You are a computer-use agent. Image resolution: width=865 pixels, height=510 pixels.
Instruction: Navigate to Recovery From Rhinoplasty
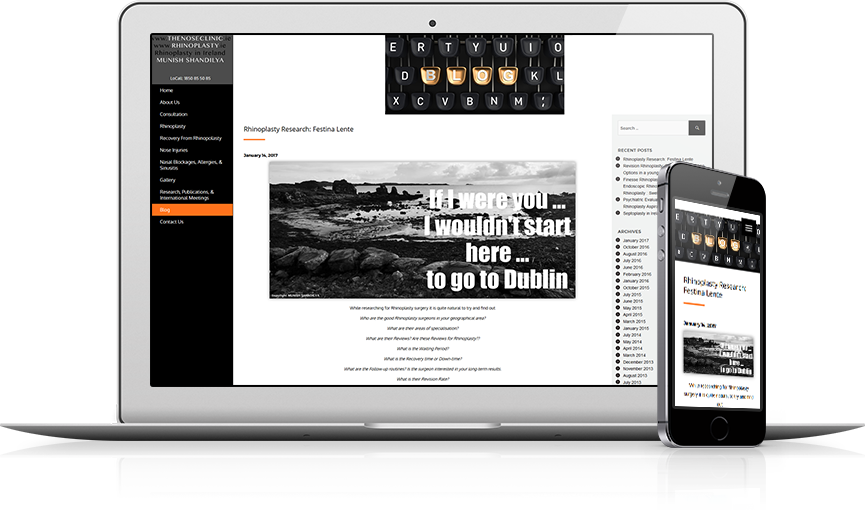[190, 138]
